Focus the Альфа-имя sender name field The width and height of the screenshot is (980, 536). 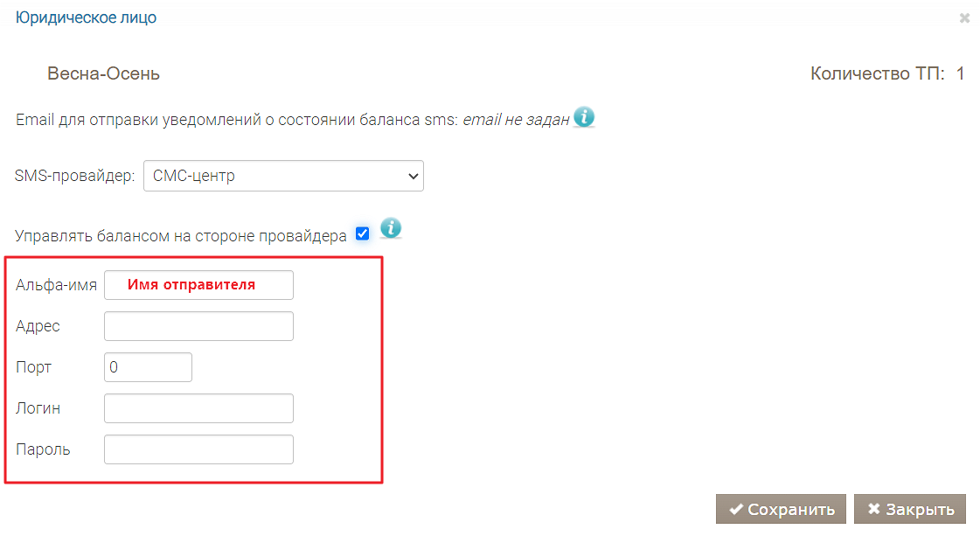(198, 285)
